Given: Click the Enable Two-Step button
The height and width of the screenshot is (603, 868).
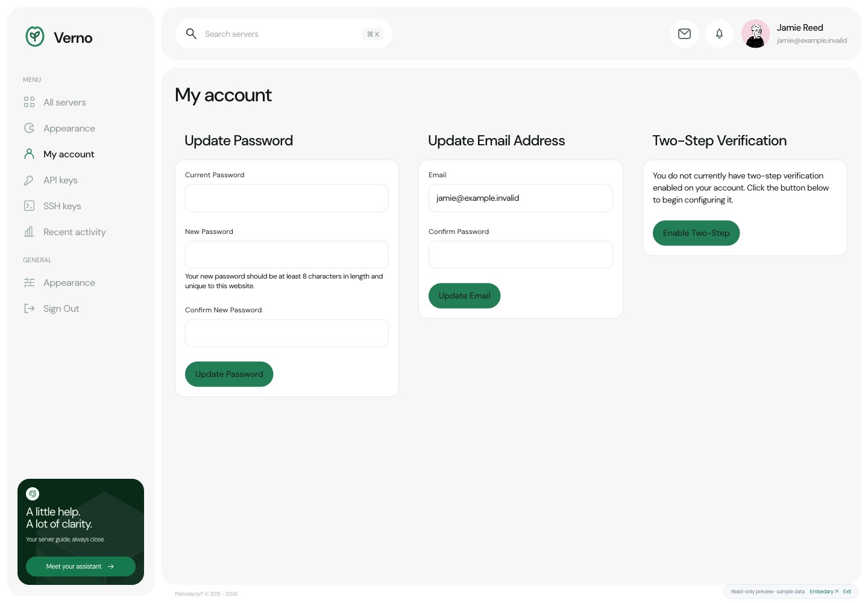Looking at the screenshot, I should [696, 233].
